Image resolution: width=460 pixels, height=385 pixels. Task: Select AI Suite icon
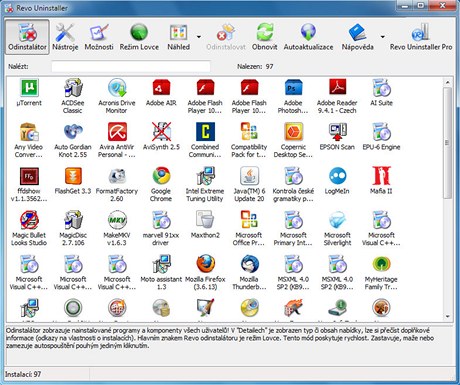point(381,87)
